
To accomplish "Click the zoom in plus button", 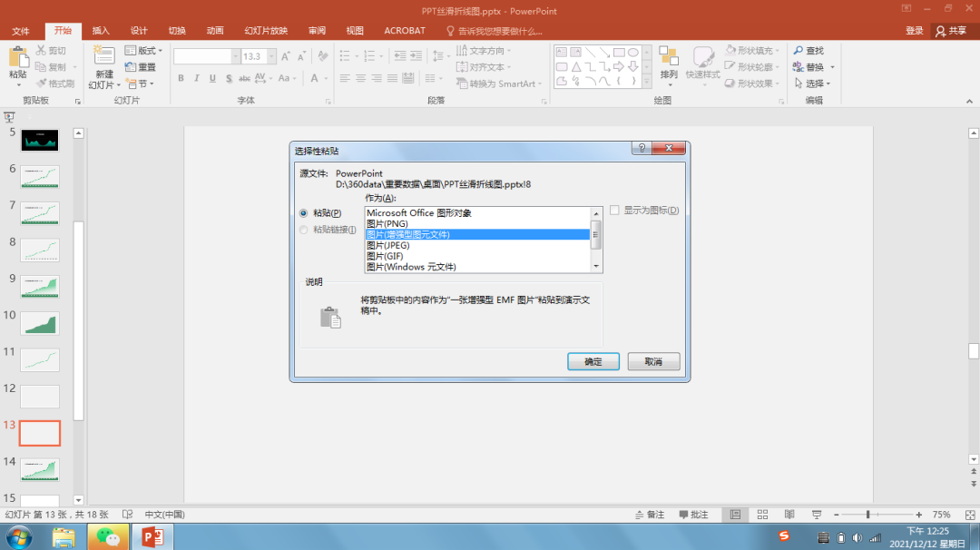I will 918,515.
